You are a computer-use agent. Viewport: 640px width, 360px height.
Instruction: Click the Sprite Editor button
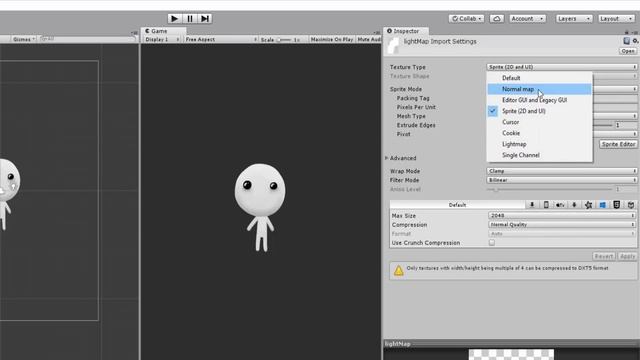point(618,144)
